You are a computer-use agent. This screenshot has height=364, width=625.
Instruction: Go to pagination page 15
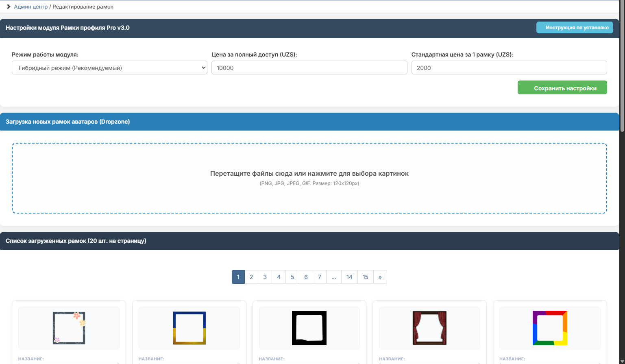point(366,277)
